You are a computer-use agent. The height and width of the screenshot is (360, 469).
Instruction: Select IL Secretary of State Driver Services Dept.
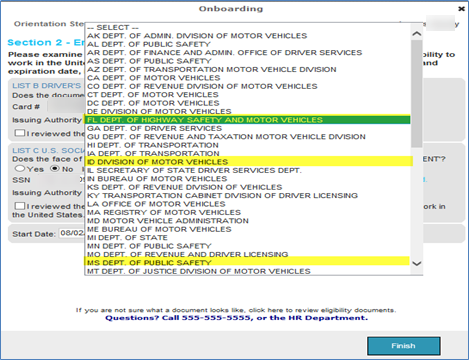pyautogui.click(x=248, y=170)
